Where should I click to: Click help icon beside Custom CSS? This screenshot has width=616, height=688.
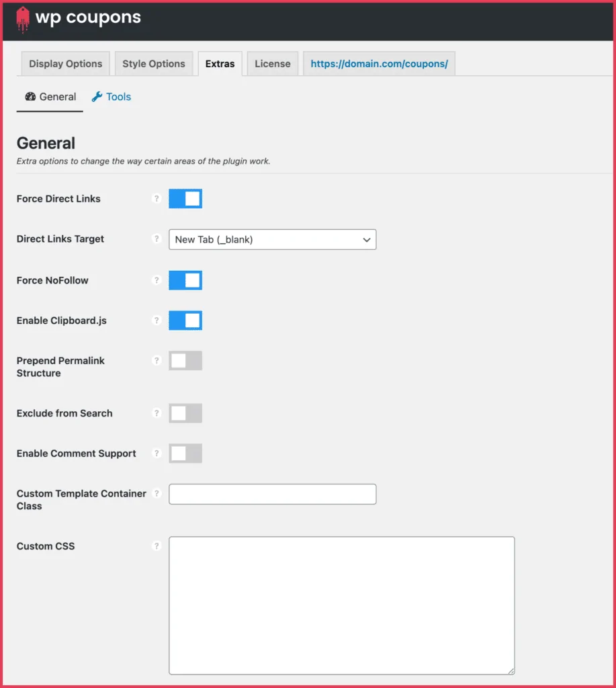[157, 546]
